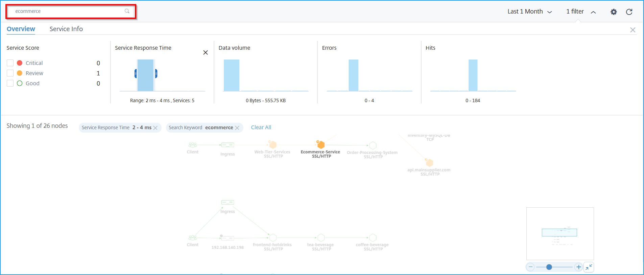The image size is (644, 275).
Task: Click the fit-to-screen collapse arrows icon
Action: coord(589,267)
